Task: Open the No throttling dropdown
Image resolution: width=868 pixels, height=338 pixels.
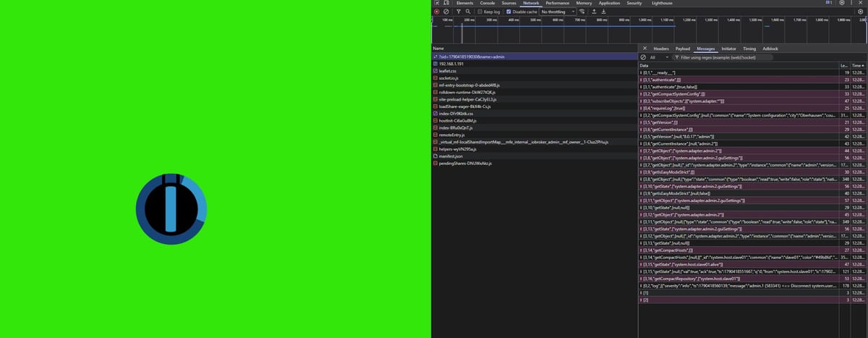Action: pos(558,12)
